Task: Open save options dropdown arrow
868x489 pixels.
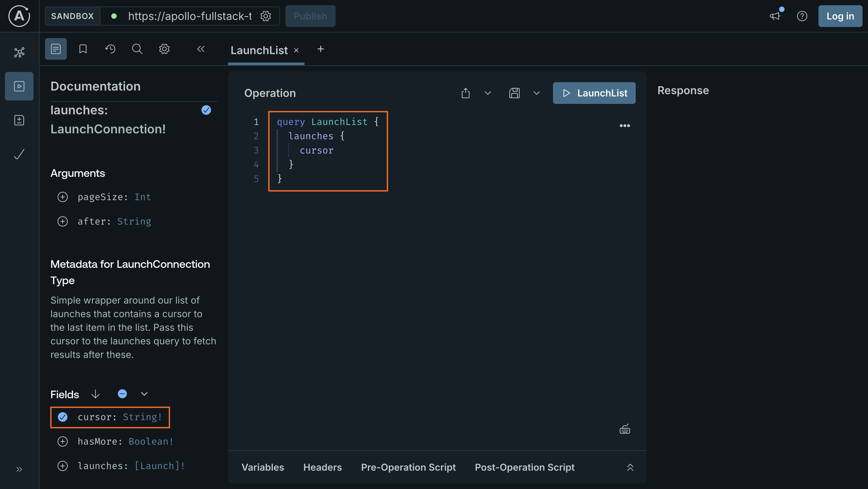Action: tap(536, 93)
